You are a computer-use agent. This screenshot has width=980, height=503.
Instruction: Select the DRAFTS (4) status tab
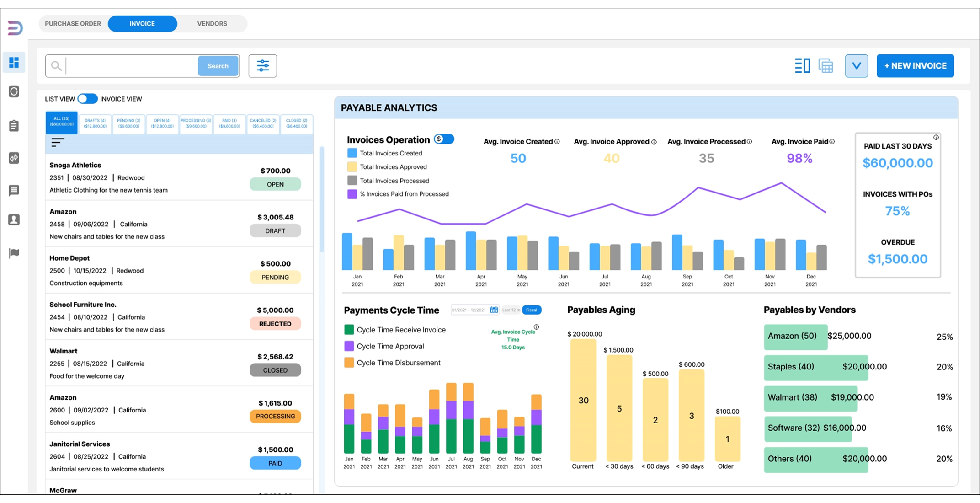95,124
